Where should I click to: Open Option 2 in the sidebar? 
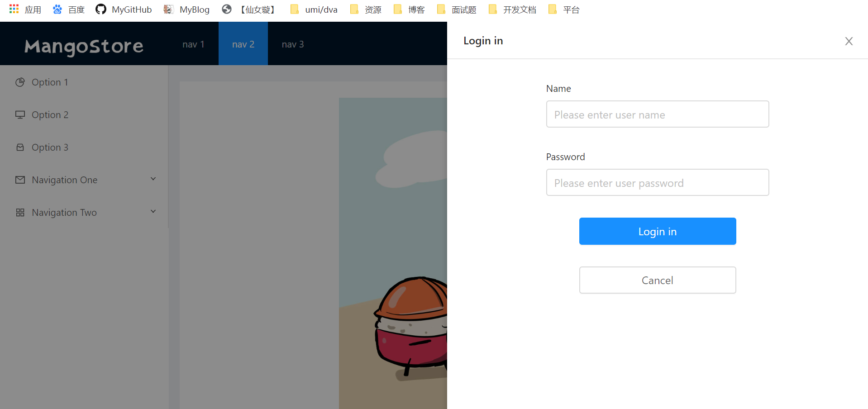84,115
